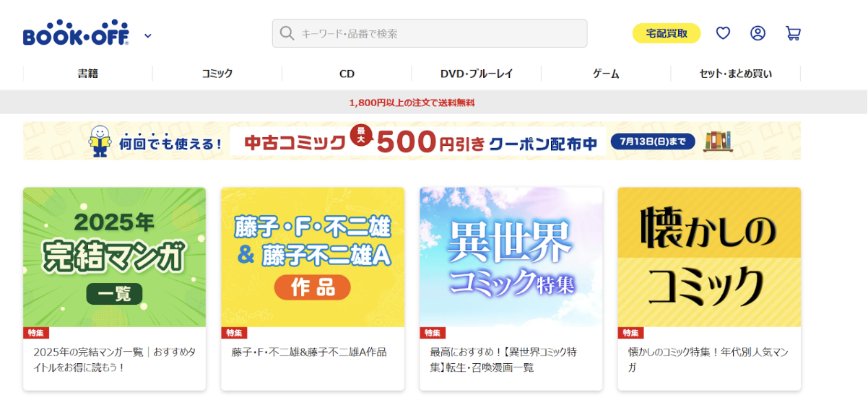
Task: Open the コミック category menu
Action: coord(217,74)
